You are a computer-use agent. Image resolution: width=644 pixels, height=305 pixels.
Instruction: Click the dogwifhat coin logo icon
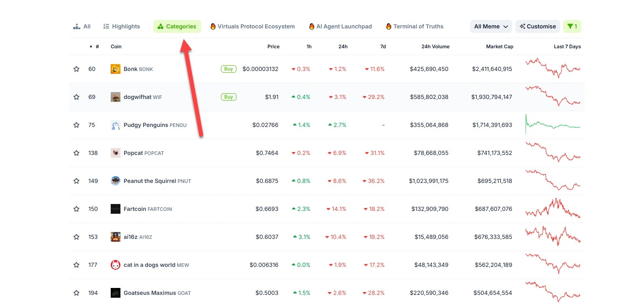(x=116, y=97)
